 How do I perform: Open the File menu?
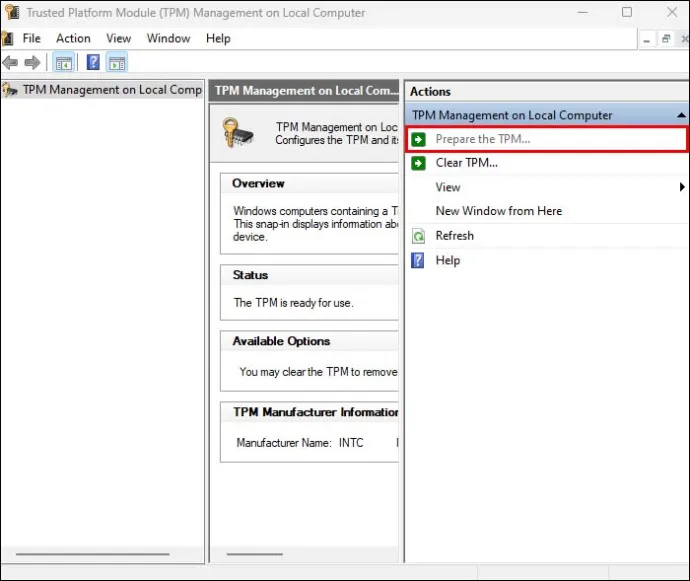coord(31,39)
